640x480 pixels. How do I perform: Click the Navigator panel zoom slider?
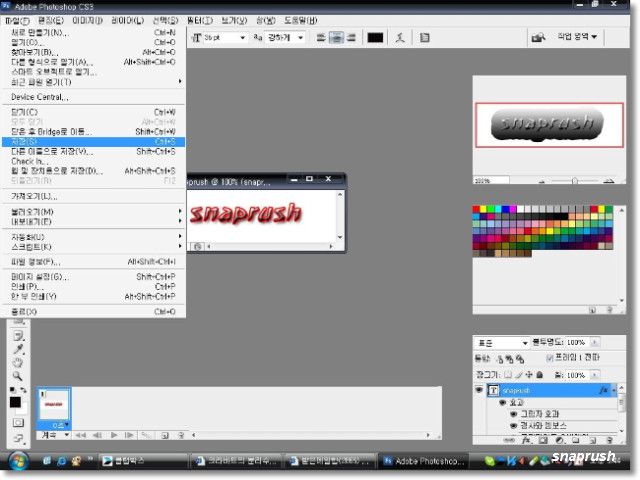(x=575, y=181)
